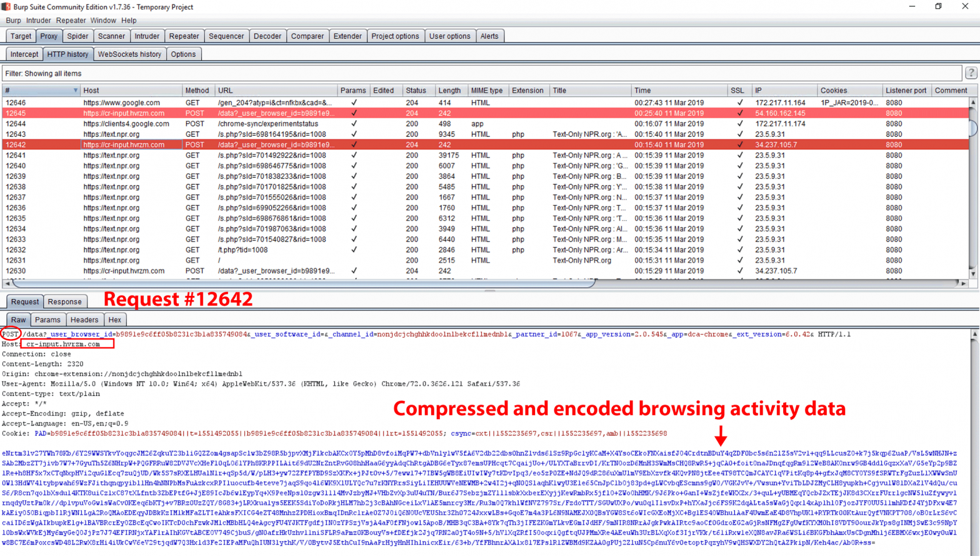Switch to the Intruder tool tab
The width and height of the screenshot is (980, 556).
147,36
